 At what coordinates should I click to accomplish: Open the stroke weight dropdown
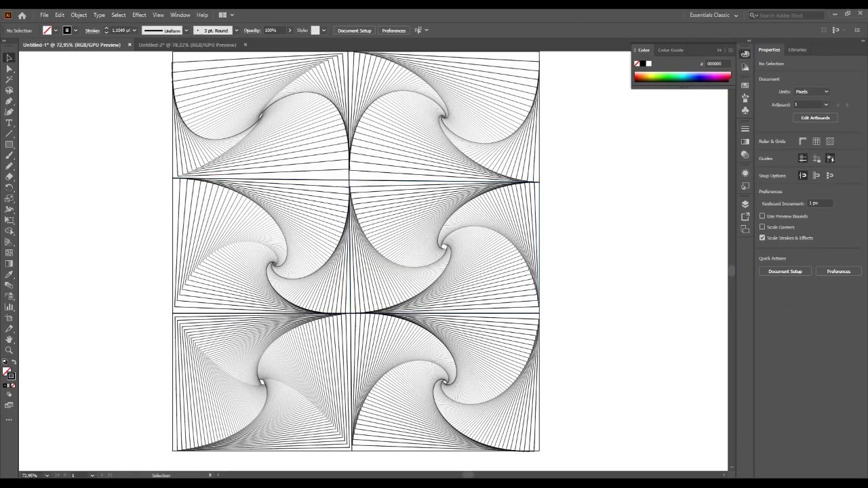[134, 30]
